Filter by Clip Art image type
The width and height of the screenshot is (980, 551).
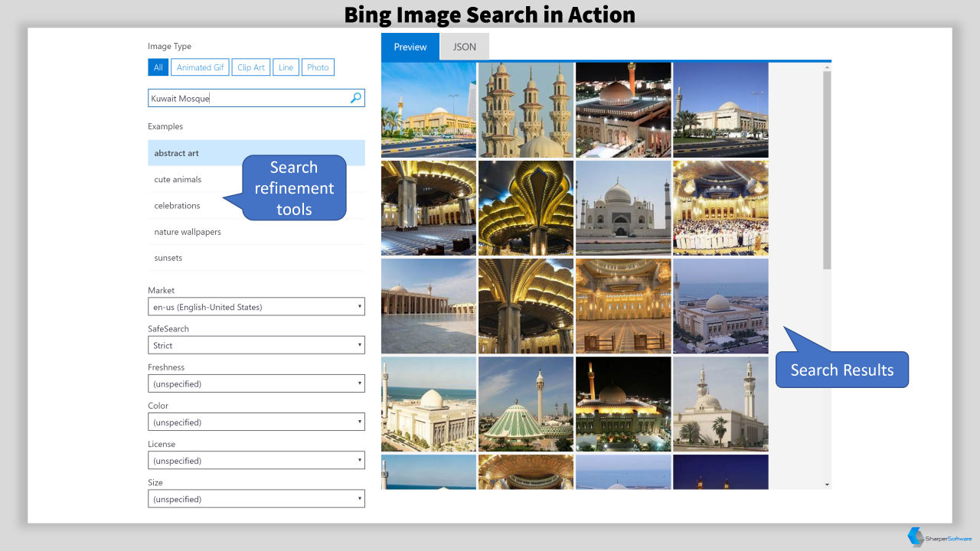tap(251, 67)
